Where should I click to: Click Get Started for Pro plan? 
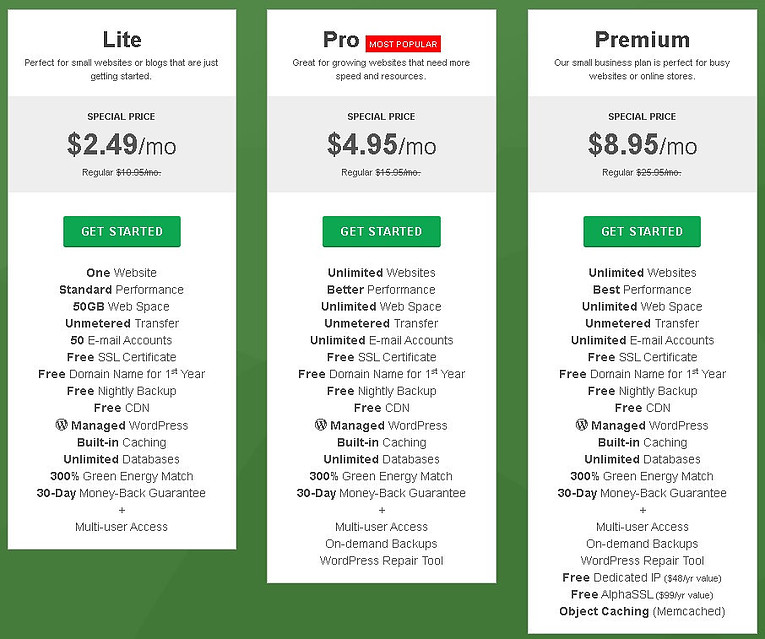click(382, 231)
